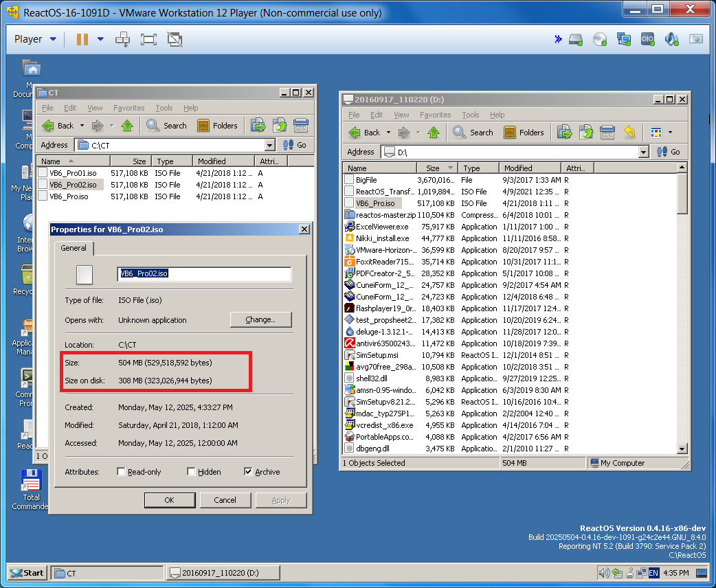Select BigFile in D: drive window

(x=366, y=180)
